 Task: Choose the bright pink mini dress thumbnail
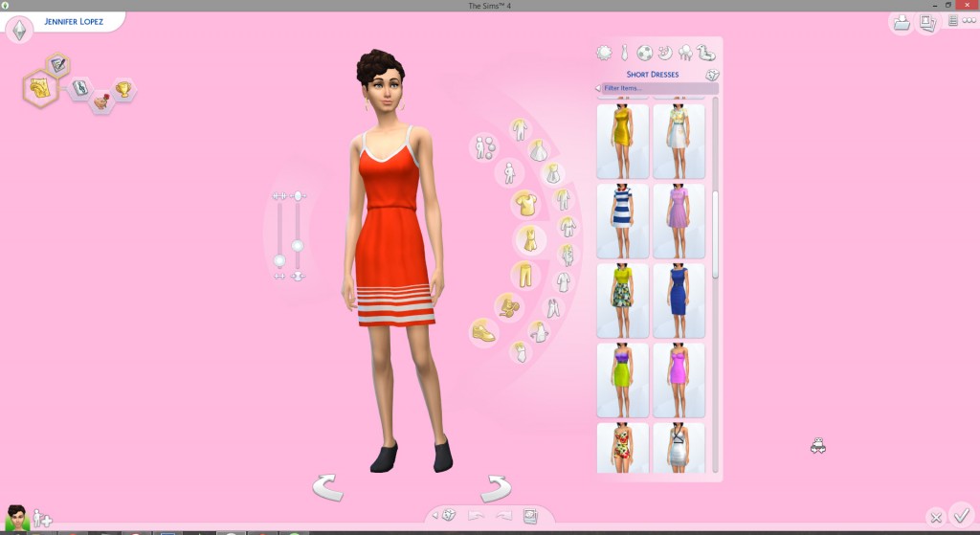tap(679, 380)
